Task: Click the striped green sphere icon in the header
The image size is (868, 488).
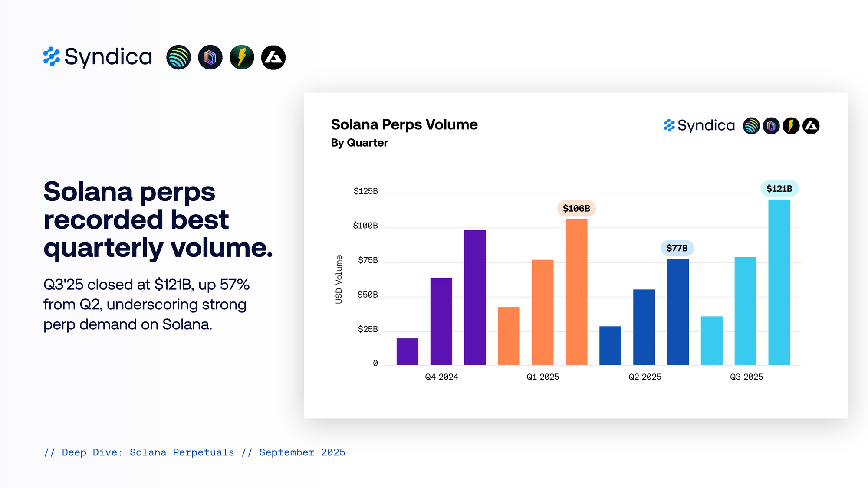Action: (178, 57)
